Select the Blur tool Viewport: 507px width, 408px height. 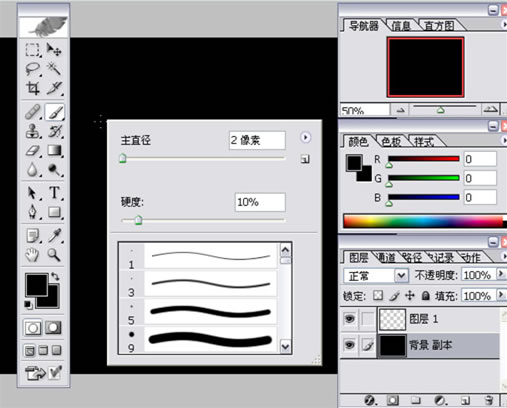32,170
